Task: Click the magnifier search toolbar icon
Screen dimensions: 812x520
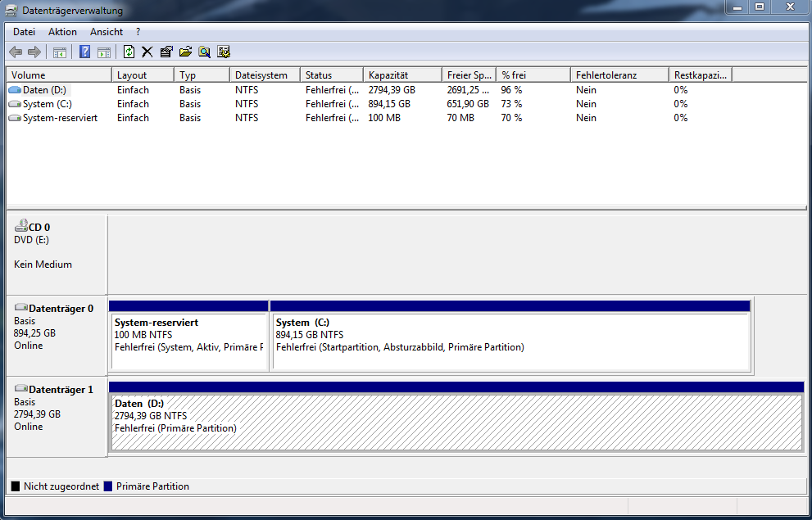Action: (205, 52)
